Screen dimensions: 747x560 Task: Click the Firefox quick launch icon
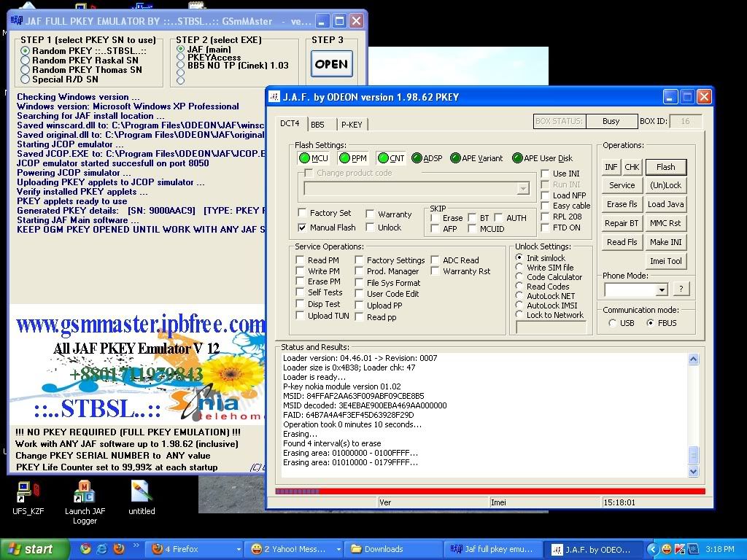(118, 549)
